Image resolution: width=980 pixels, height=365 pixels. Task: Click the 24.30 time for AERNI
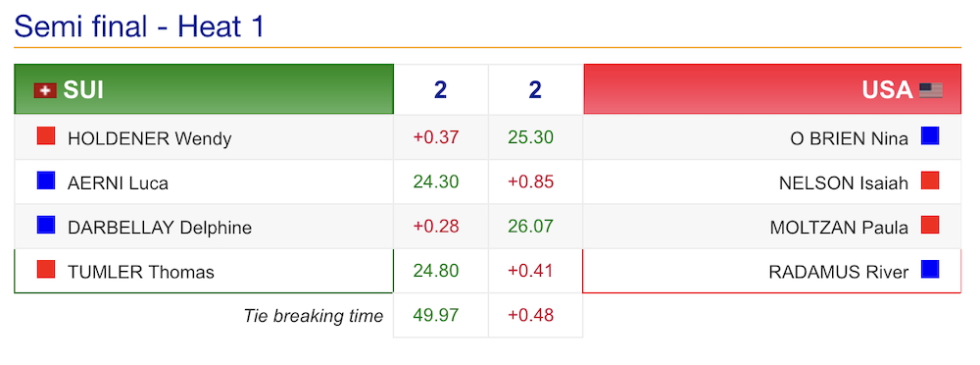click(436, 182)
